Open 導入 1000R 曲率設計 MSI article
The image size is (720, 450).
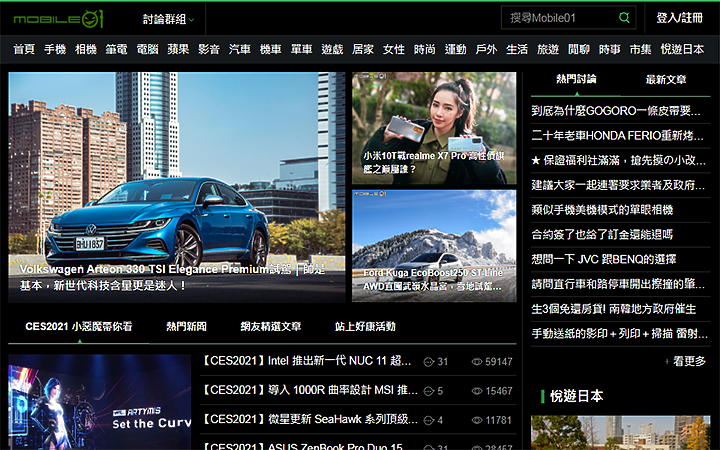click(x=310, y=391)
